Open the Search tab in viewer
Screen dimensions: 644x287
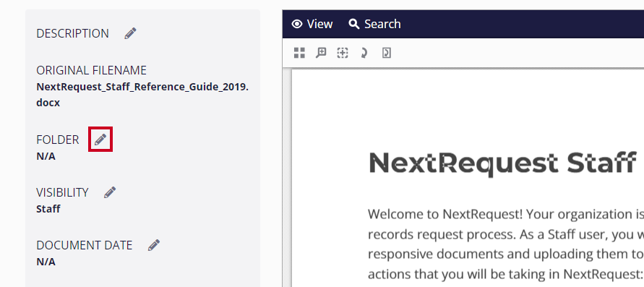click(x=374, y=25)
